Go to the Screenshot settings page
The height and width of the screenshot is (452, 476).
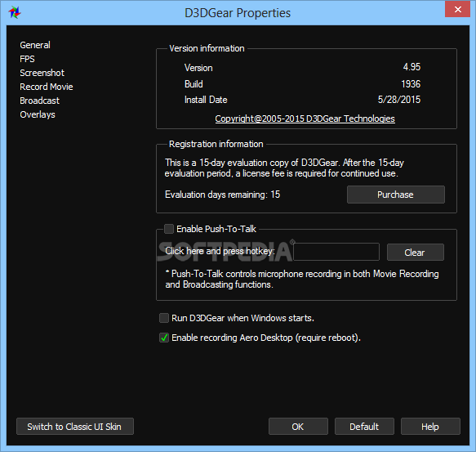click(x=42, y=73)
